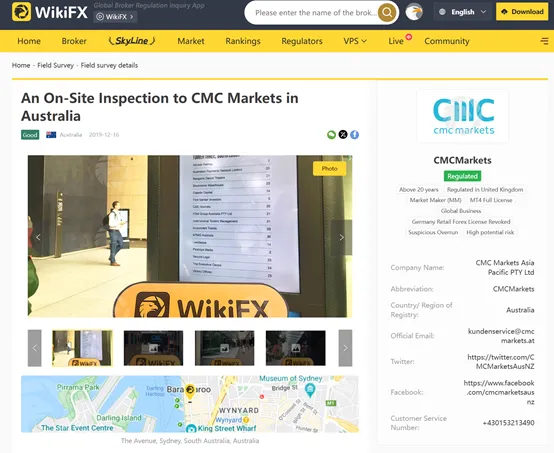Advance thumbnail strip with right arrow
The width and height of the screenshot is (554, 453).
click(345, 348)
